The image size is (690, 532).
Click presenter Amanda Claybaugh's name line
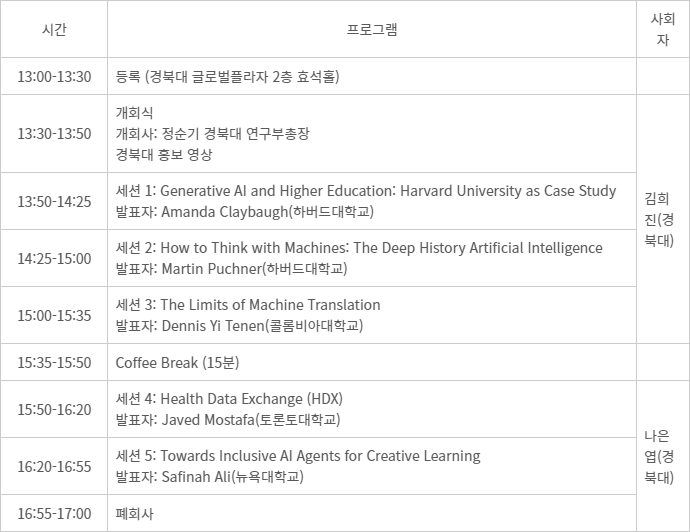pos(245,211)
